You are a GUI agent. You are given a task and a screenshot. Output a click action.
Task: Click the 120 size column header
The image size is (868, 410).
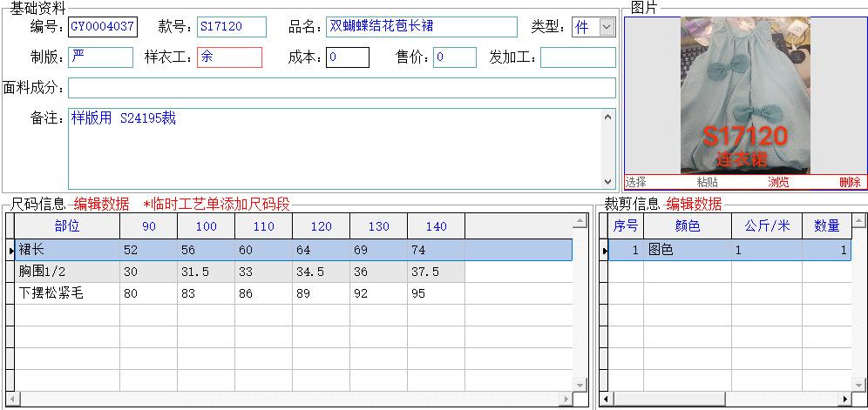(322, 226)
